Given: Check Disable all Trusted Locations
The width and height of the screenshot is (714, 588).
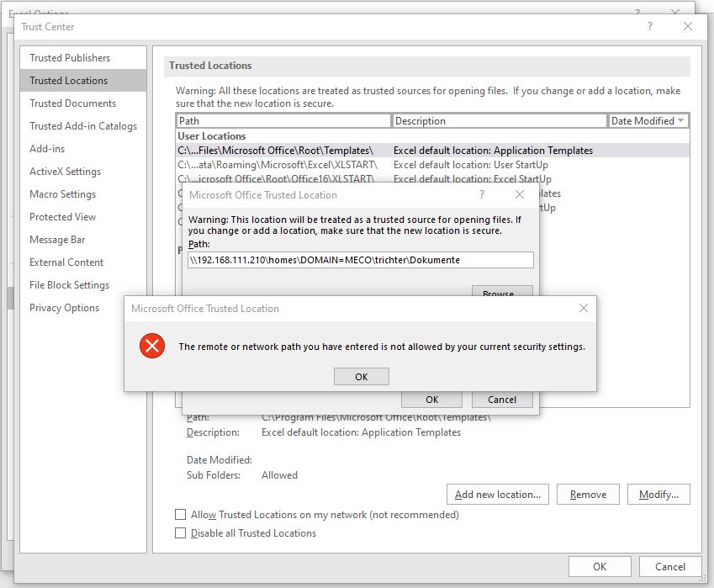Looking at the screenshot, I should pyautogui.click(x=180, y=532).
